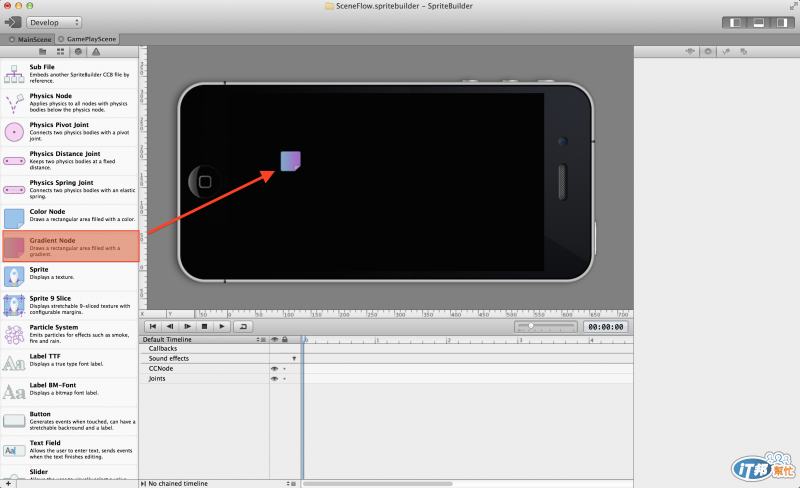
Task: Step one frame forward in timeline
Action: 187,326
